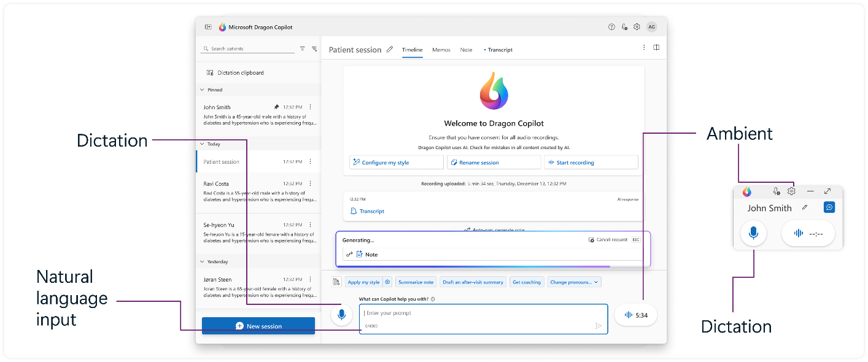
Task: Switch to the Note tab
Action: point(467,50)
